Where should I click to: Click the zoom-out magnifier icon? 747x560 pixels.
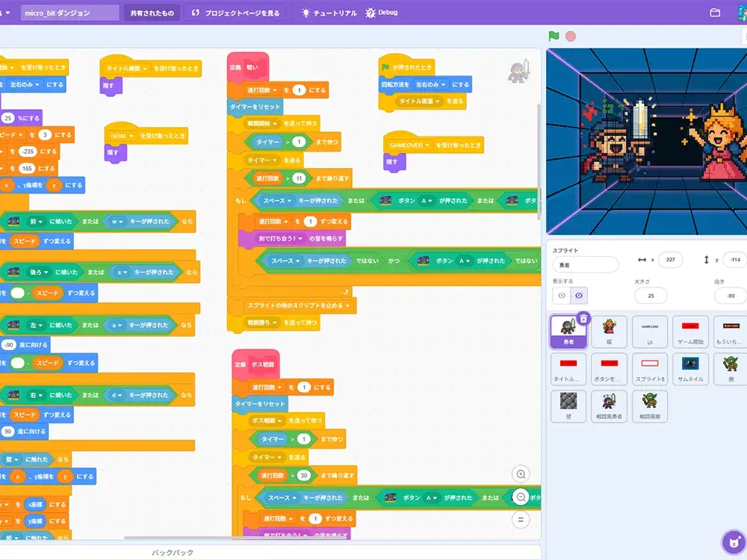521,496
